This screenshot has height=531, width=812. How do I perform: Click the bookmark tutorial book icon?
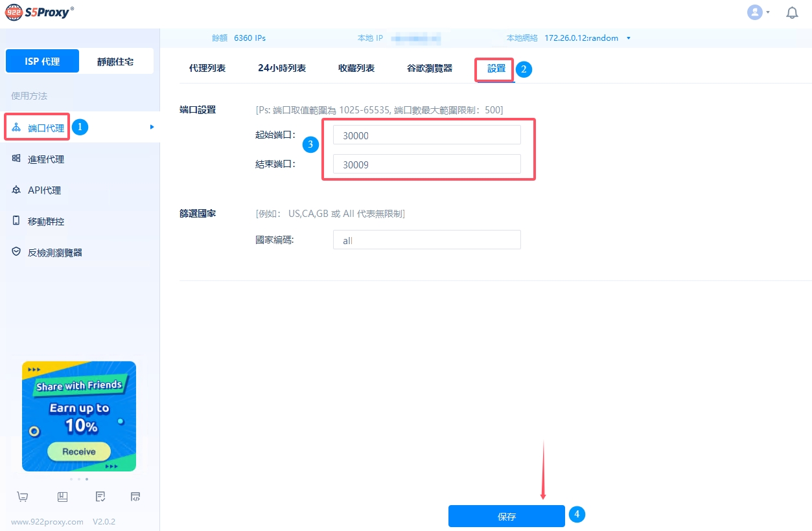(x=62, y=497)
